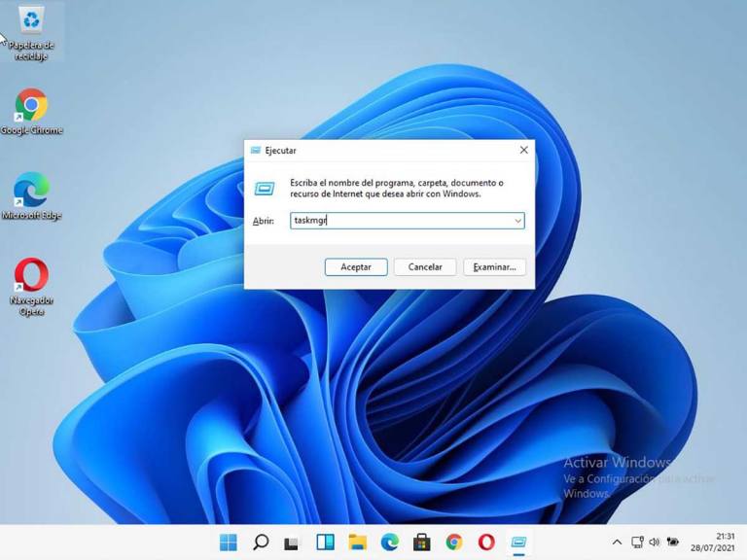Click Examinar... to browse files
Screen dimensions: 747x560
coord(494,267)
